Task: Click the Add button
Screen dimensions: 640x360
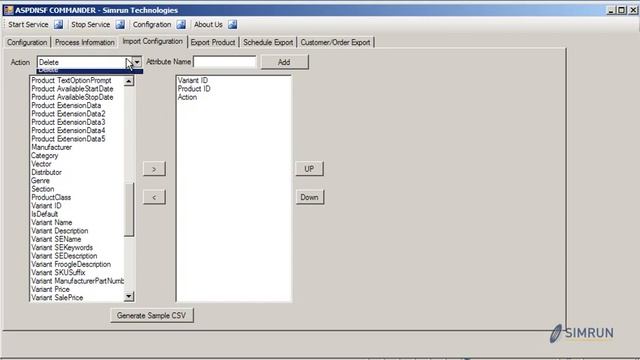Action: (284, 62)
